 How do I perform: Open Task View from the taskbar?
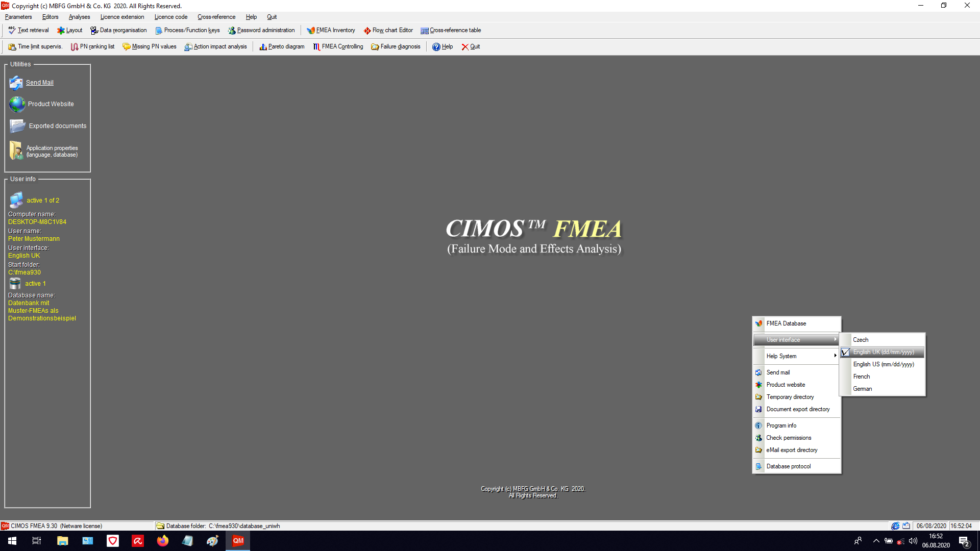pyautogui.click(x=37, y=541)
